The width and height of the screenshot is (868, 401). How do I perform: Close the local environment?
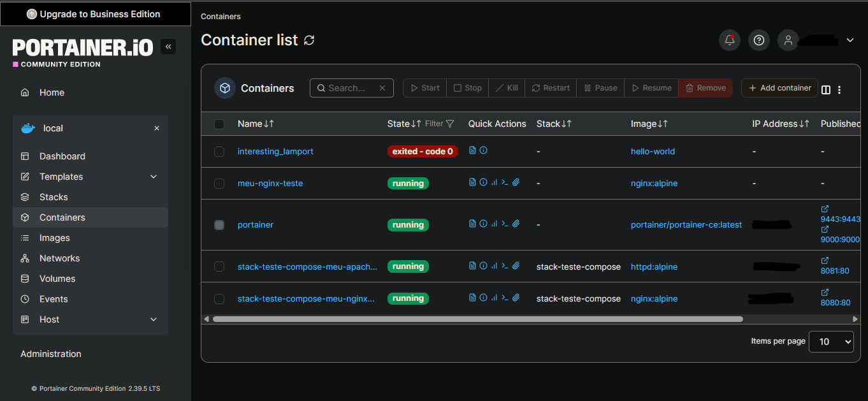pos(157,128)
